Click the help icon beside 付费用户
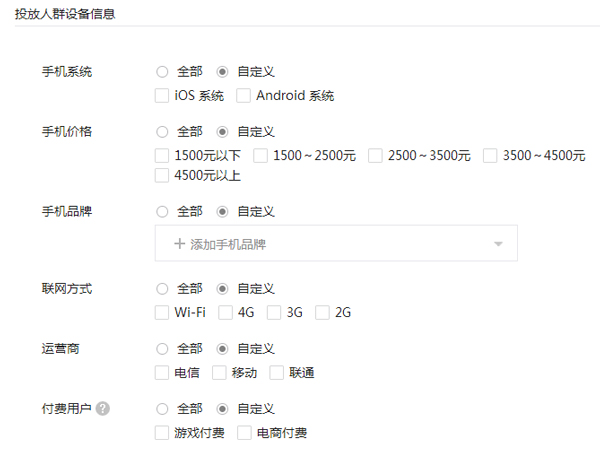This screenshot has height=452, width=600. pos(103,409)
